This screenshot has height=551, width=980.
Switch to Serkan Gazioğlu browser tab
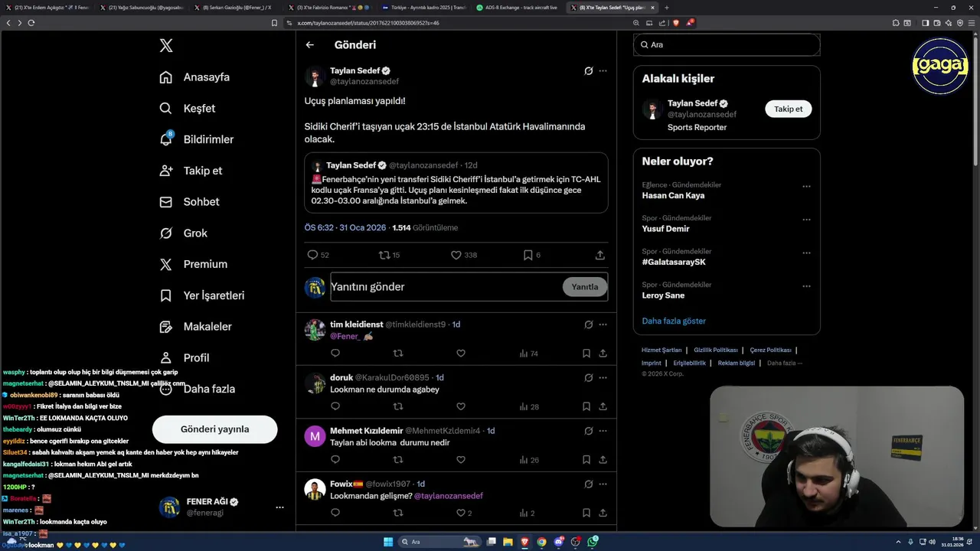[237, 8]
